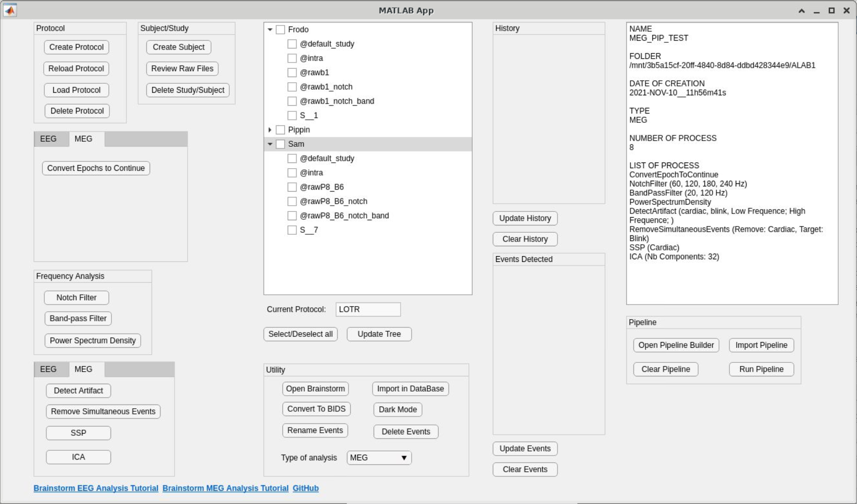Select the checkbox beside Sam
857x504 pixels.
point(280,144)
